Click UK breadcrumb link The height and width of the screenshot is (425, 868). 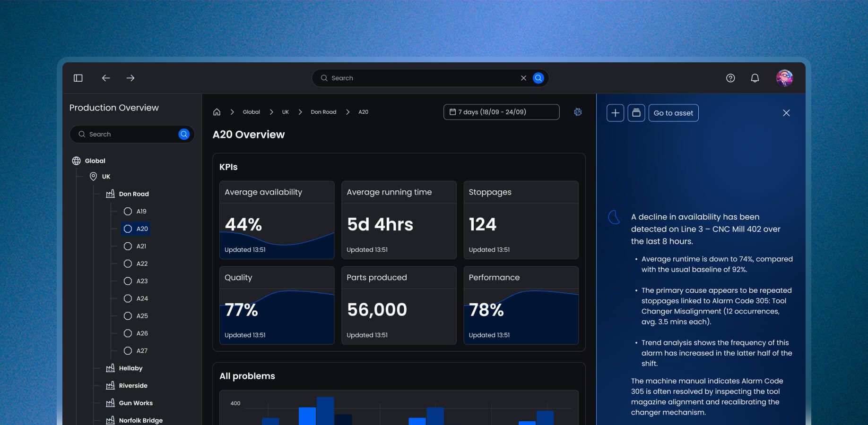(x=285, y=112)
